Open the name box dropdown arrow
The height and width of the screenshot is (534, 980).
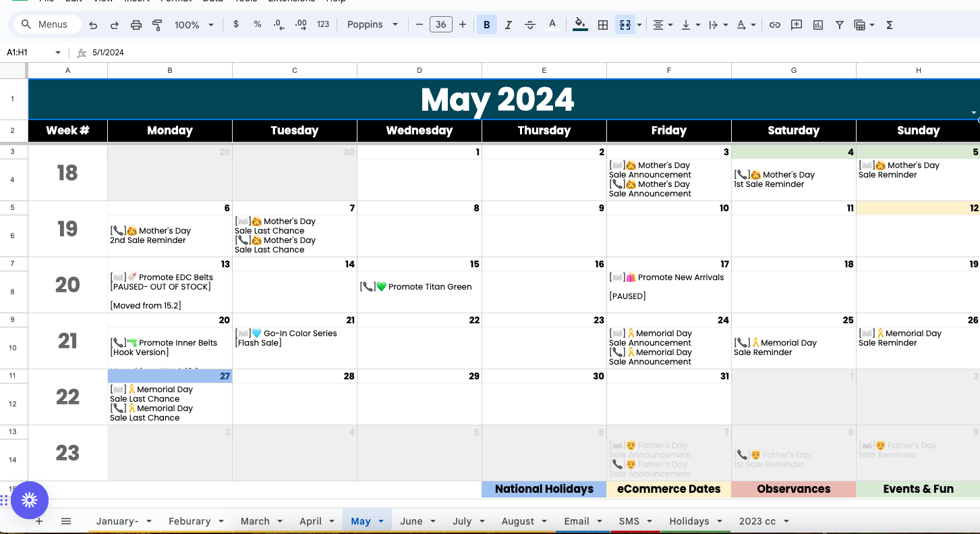click(x=58, y=53)
